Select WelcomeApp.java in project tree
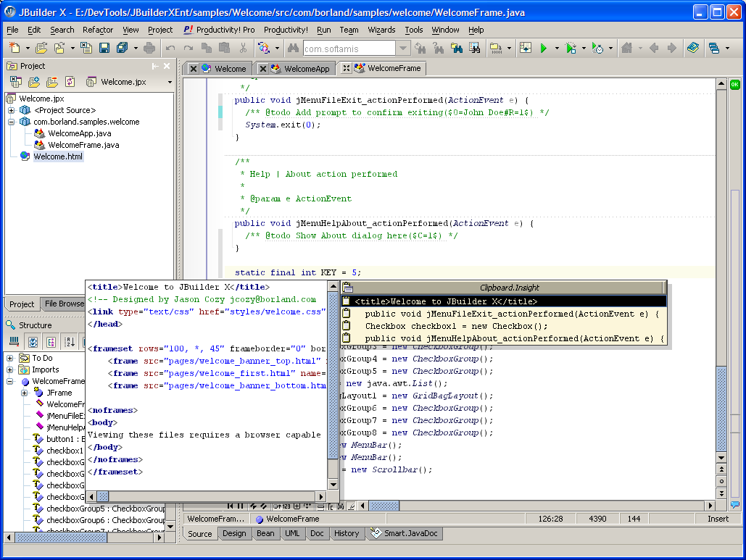The width and height of the screenshot is (746, 560). [x=79, y=133]
